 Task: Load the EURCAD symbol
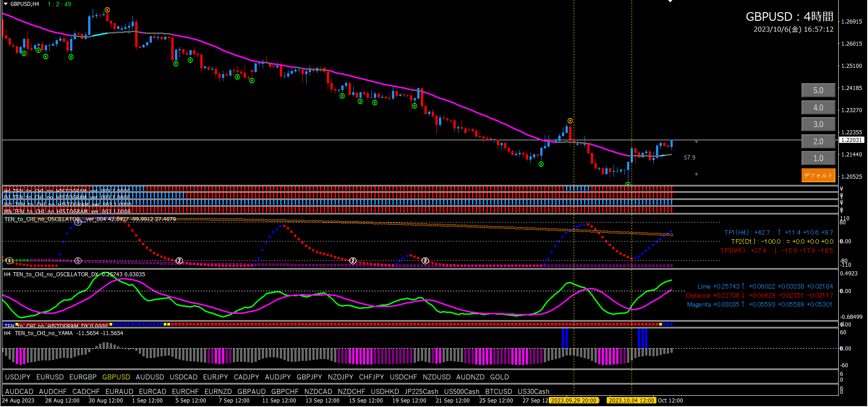[x=153, y=392]
